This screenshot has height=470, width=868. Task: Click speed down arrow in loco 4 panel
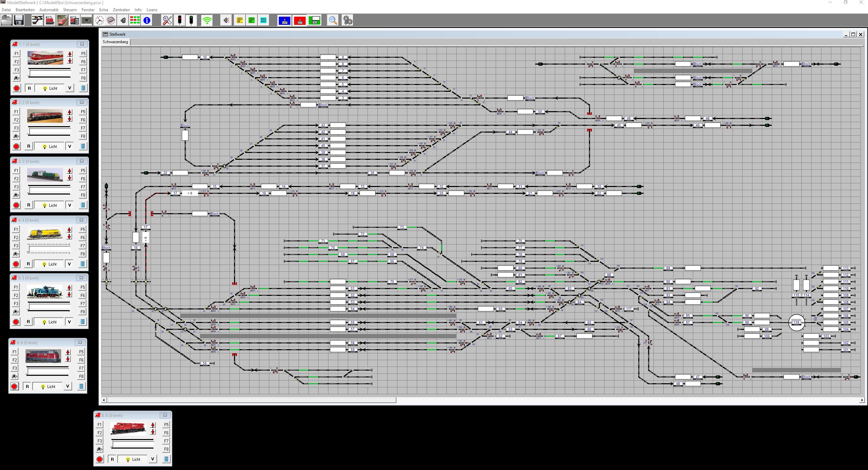[69, 237]
